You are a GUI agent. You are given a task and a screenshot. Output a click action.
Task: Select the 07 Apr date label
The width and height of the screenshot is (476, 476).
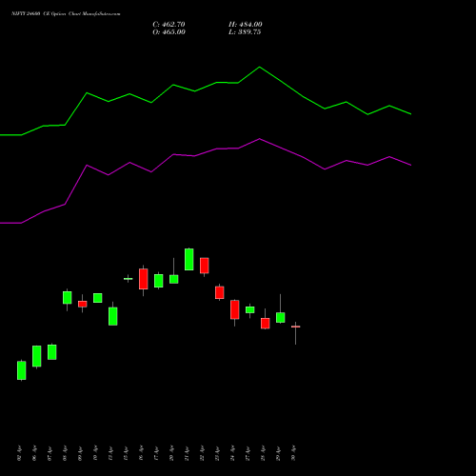pyautogui.click(x=50, y=453)
